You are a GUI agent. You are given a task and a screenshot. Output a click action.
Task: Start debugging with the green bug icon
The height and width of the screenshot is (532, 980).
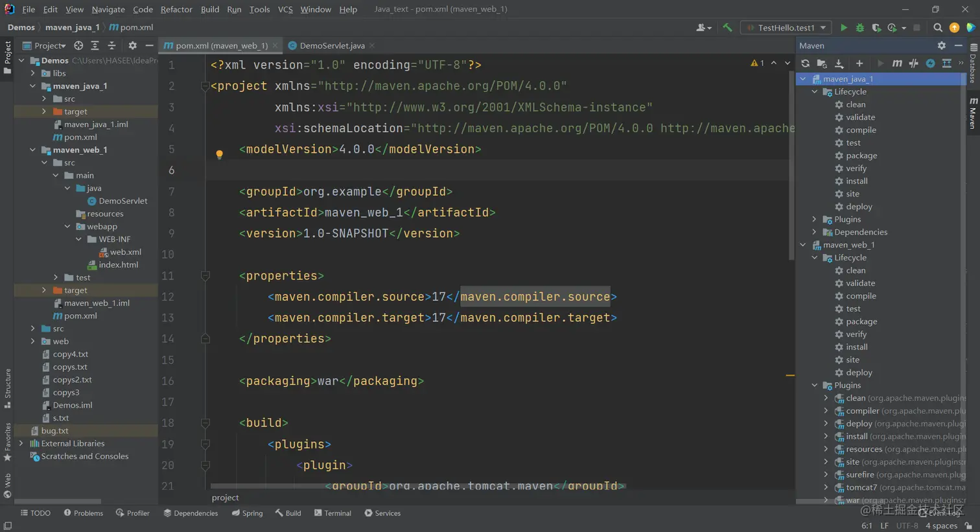[x=860, y=28]
